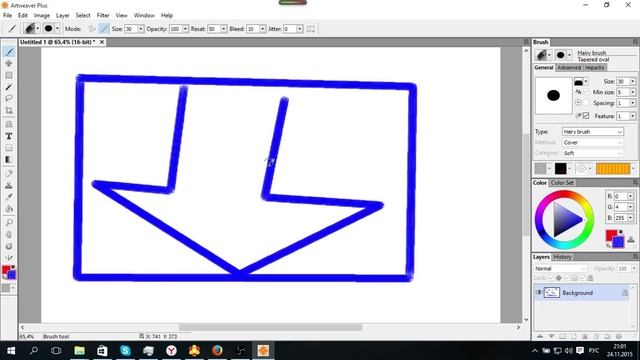Select the Stamp tool
Screen dimensions: 640x360
coord(9,185)
